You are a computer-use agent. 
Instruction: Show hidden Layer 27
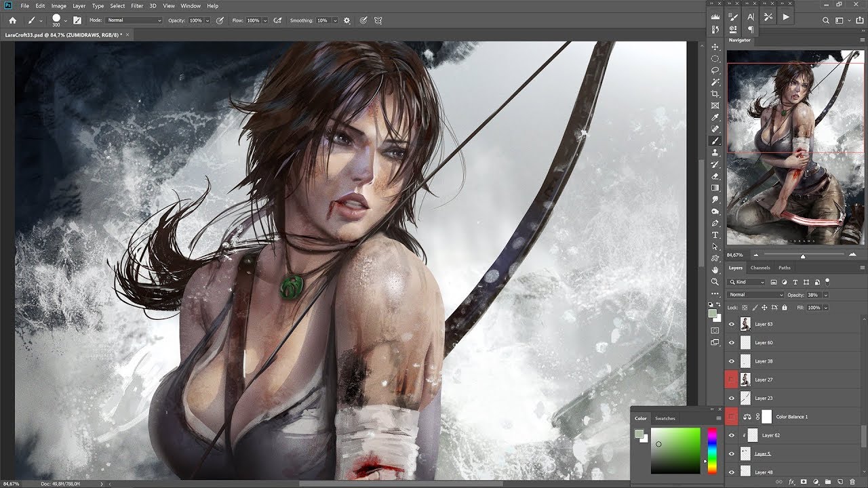[x=732, y=380]
